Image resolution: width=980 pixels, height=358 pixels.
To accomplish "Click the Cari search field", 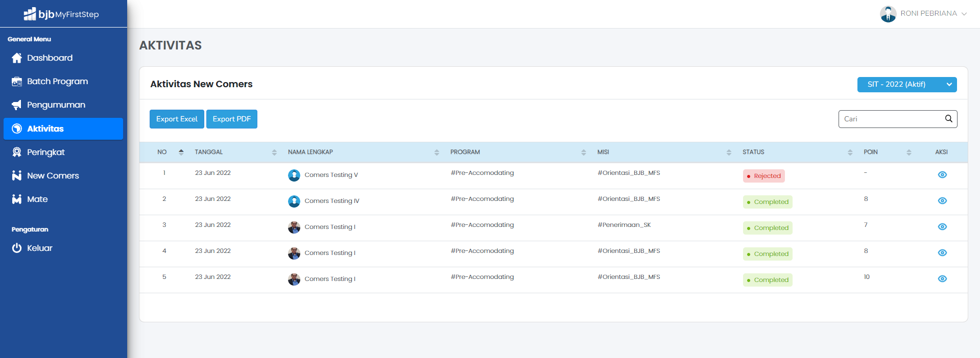I will [891, 119].
